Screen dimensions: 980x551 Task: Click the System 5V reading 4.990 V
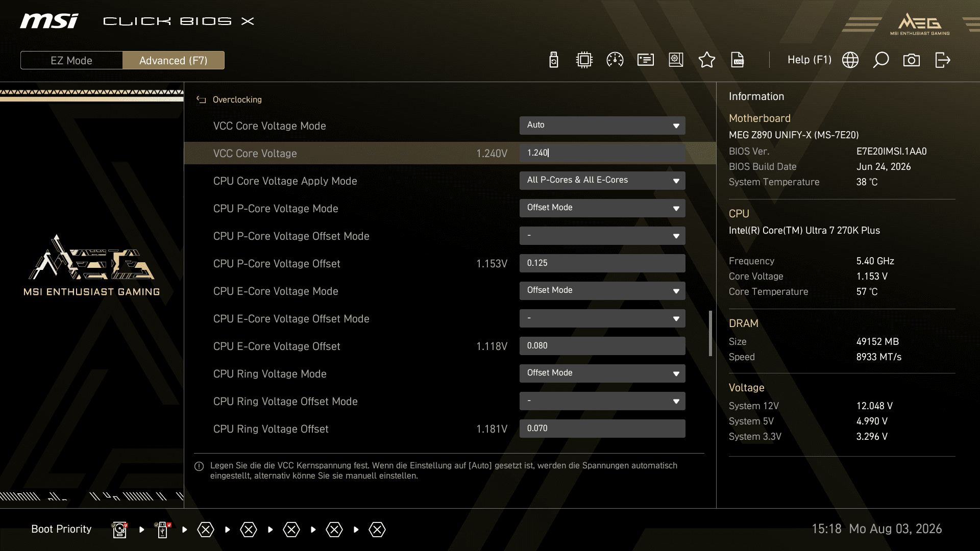tap(872, 421)
